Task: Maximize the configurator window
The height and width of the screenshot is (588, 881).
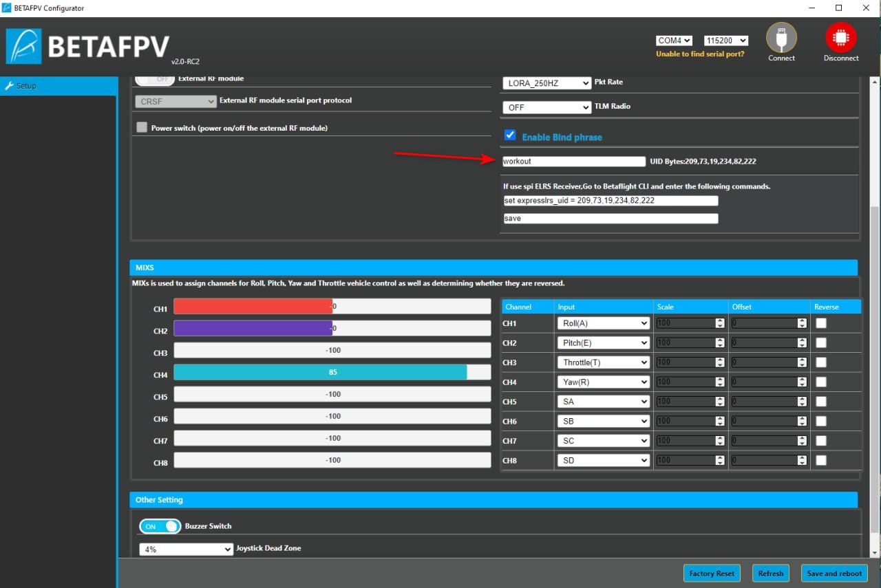Action: coord(838,8)
